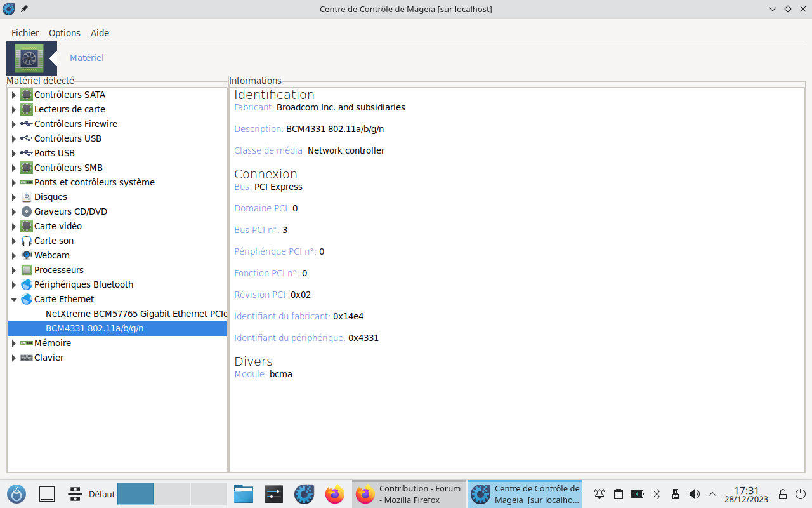Viewport: 812px width, 508px height.
Task: Click the Contrôleurs USB icon
Action: (x=26, y=138)
